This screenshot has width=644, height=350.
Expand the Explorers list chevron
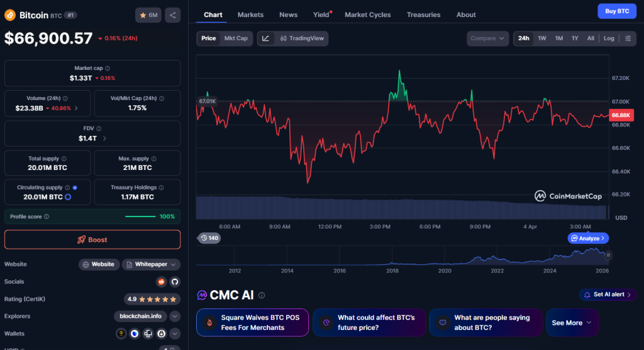tap(175, 316)
